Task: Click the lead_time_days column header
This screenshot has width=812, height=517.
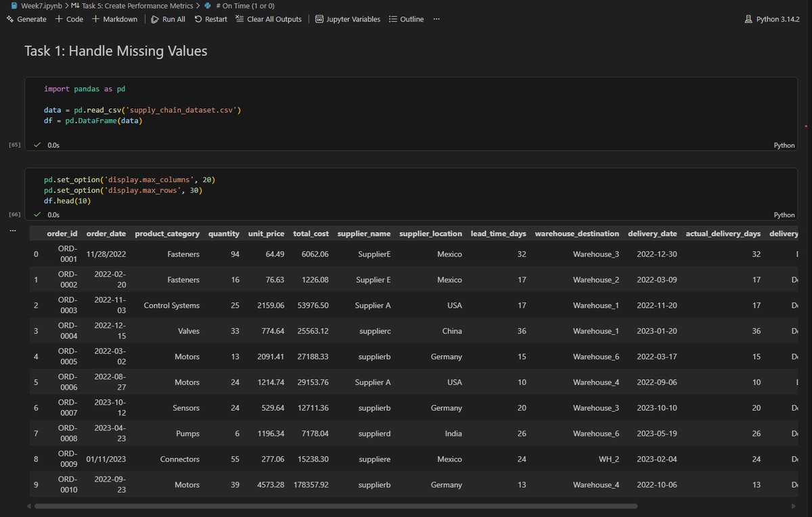Action: tap(499, 233)
